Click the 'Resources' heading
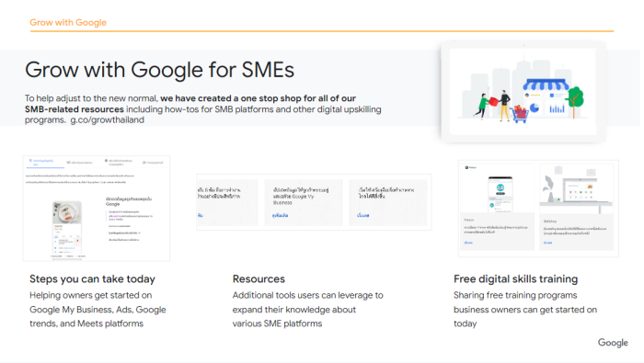The image size is (644, 363). tap(259, 279)
